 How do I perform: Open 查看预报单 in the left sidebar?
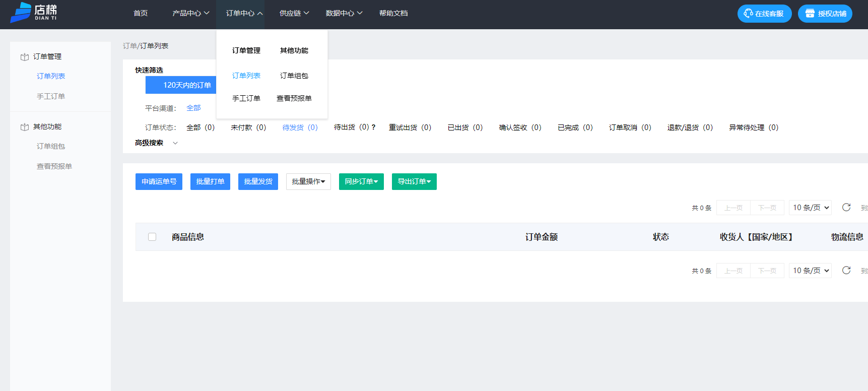point(54,166)
